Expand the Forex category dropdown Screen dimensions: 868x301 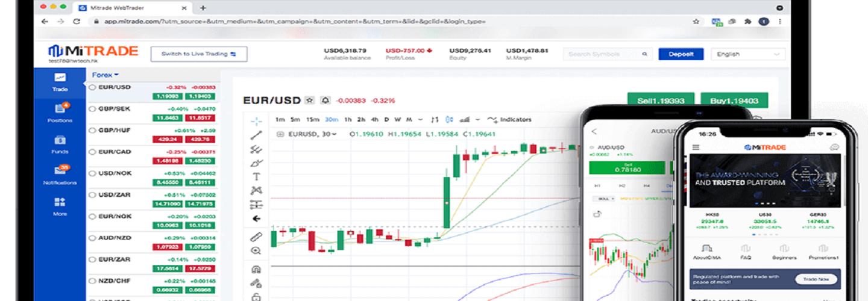[105, 75]
